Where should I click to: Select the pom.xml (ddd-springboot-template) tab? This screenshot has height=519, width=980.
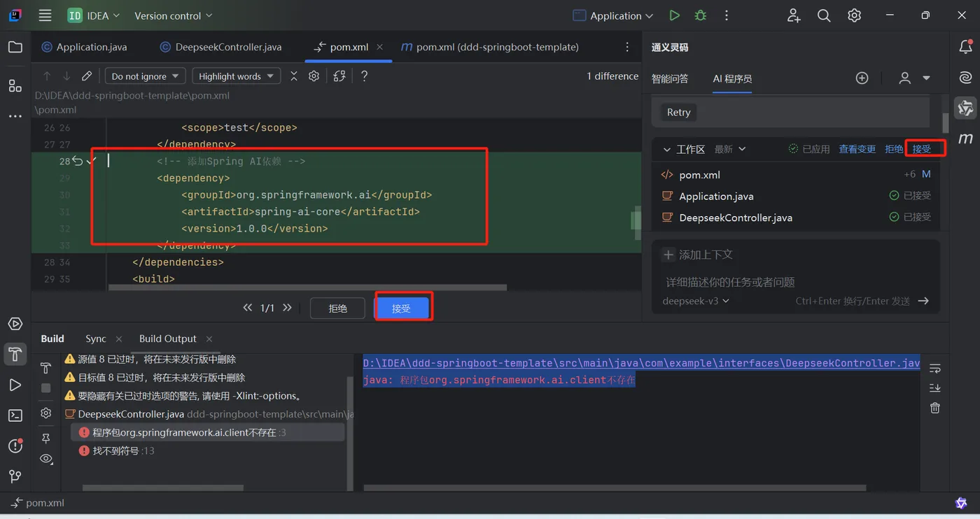click(x=490, y=47)
